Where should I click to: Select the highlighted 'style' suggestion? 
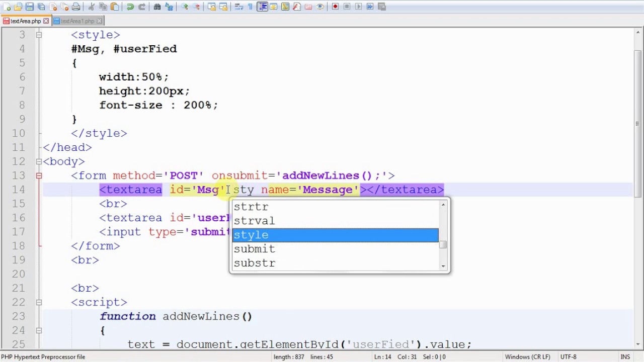[335, 235]
